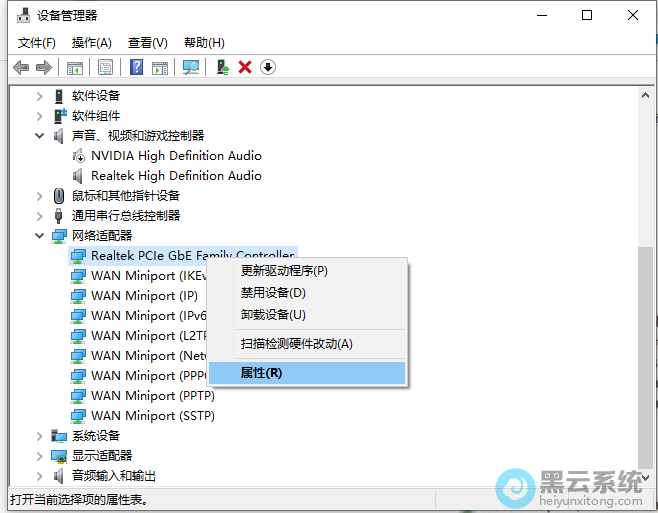Select NVIDIA High Definition Audio device
Screen dimensions: 658x513
(x=176, y=156)
